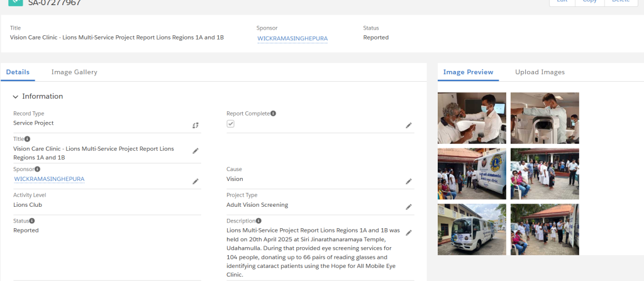Edit the Description pencil icon
Screen dimensions: 644x281
point(409,233)
